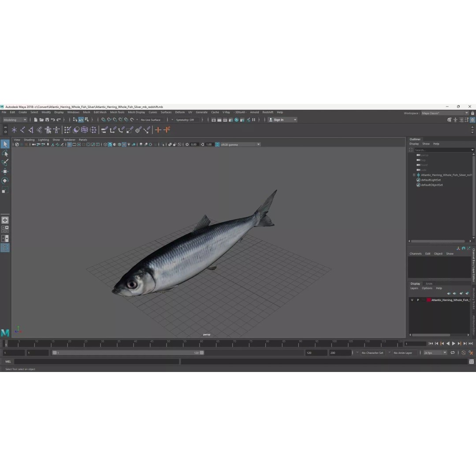Click the gamma value 1.00 field
This screenshot has height=476, width=476.
click(x=209, y=145)
